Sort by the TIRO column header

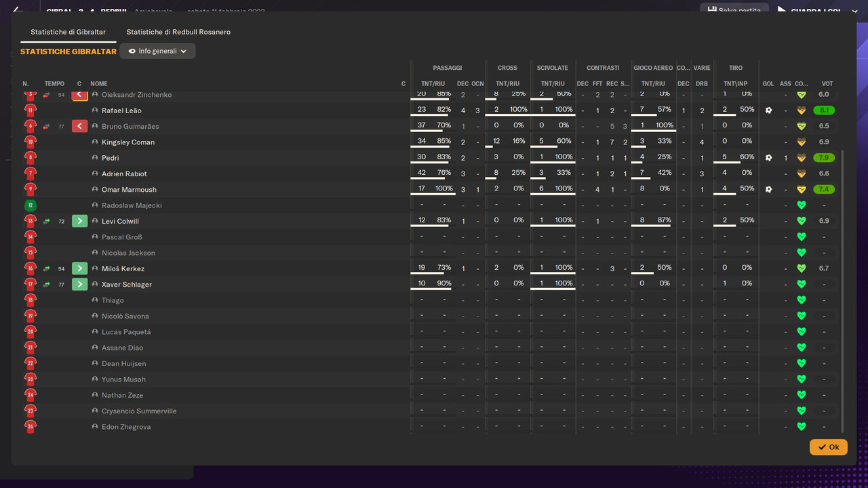click(736, 68)
